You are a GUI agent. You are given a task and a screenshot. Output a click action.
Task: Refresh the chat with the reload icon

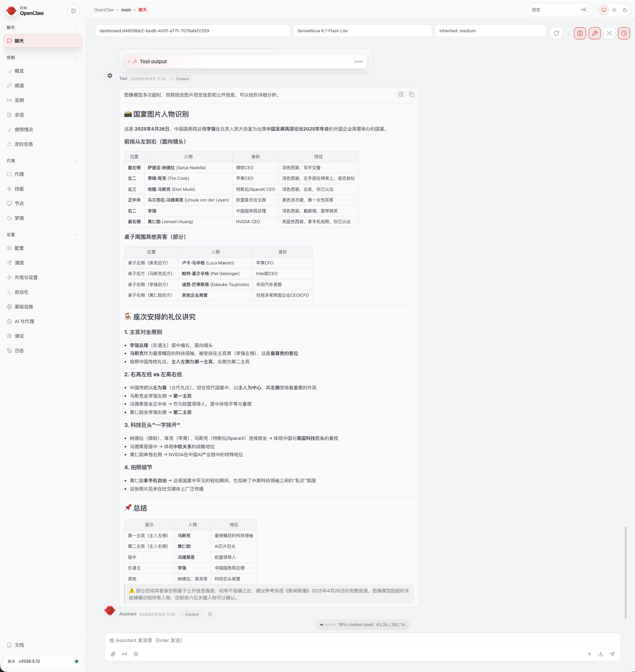tap(556, 33)
